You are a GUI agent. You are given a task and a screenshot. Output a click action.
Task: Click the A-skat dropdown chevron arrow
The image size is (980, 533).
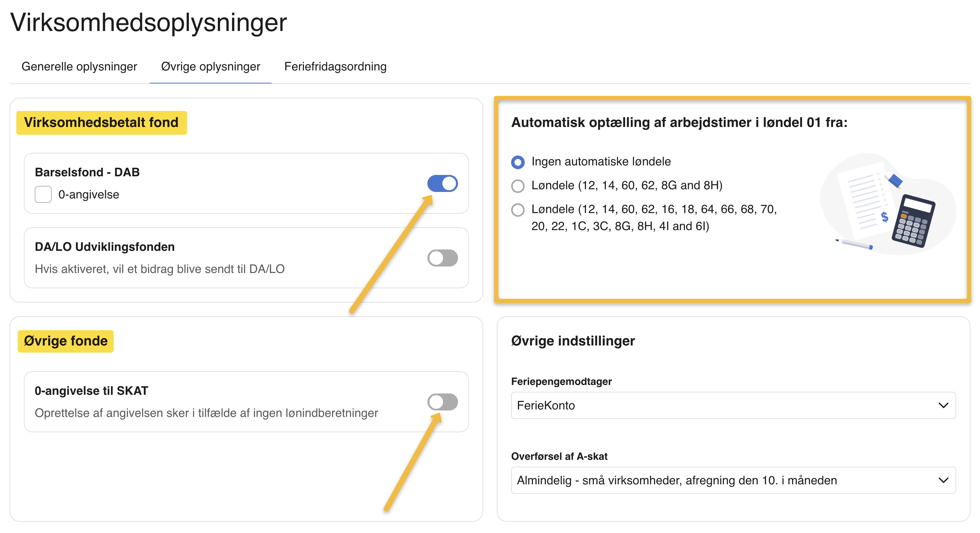pos(943,481)
